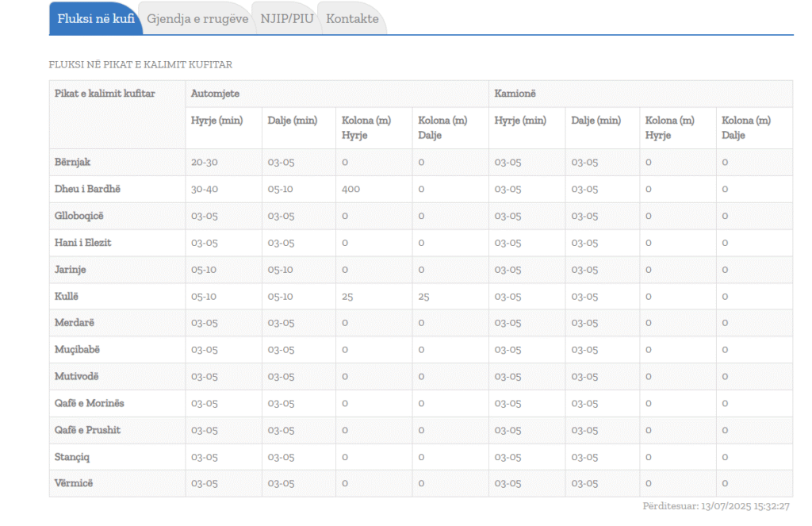812x526 pixels.
Task: Select the Vërmicë crossing name
Action: [74, 483]
